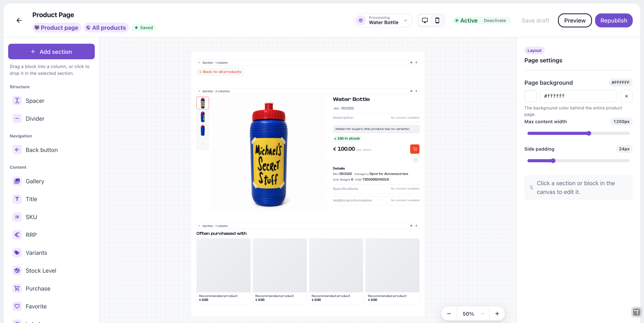Choose the Gallery block
The image size is (644, 323).
coord(51,181)
